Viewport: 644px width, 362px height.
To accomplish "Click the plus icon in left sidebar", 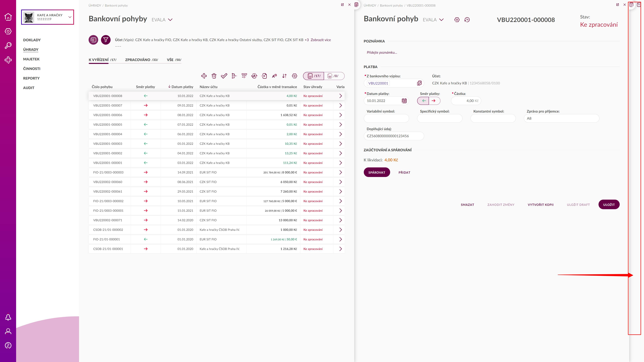I will [8, 60].
